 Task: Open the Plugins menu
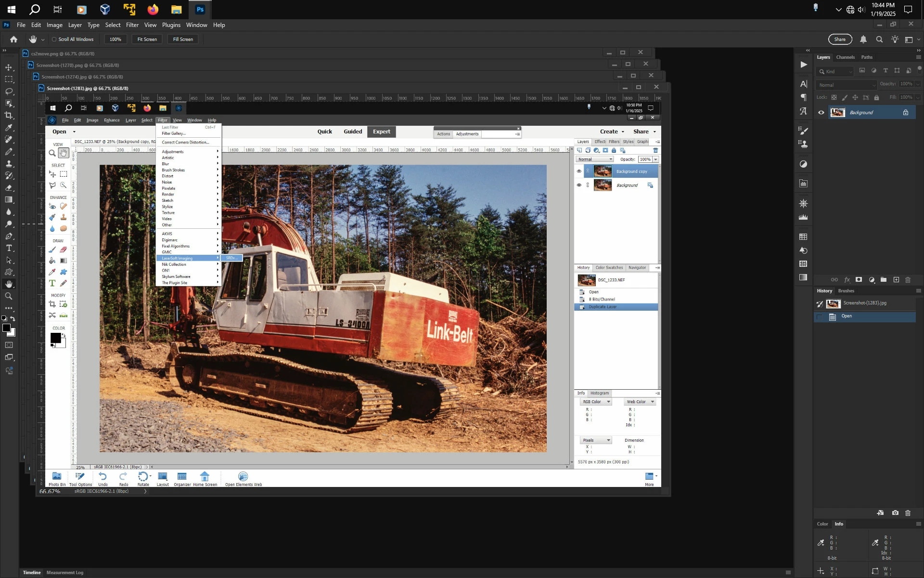tap(171, 25)
